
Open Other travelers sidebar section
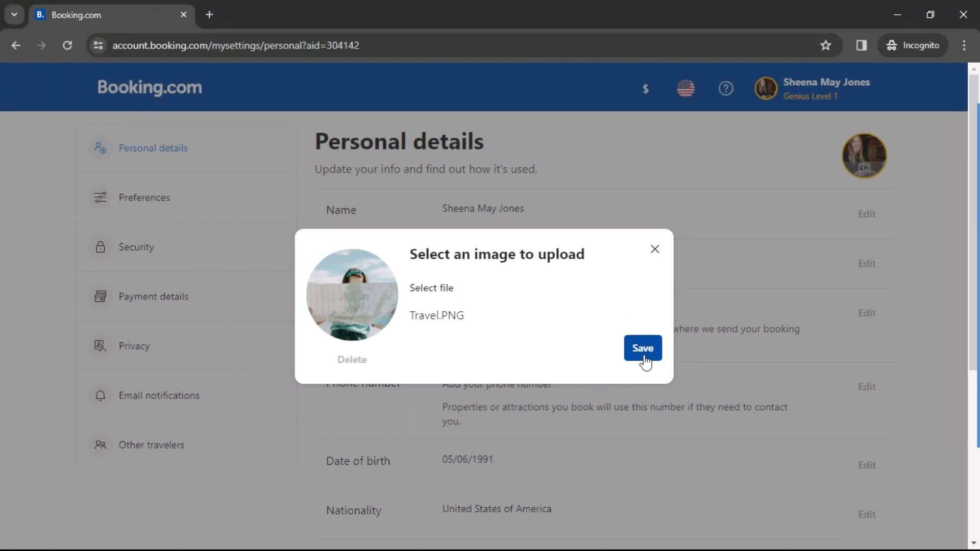[152, 444]
